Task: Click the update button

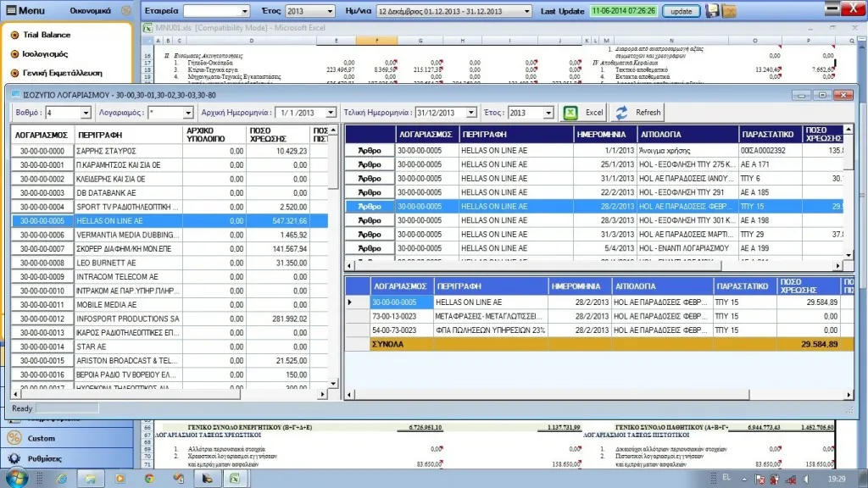Action: [681, 11]
